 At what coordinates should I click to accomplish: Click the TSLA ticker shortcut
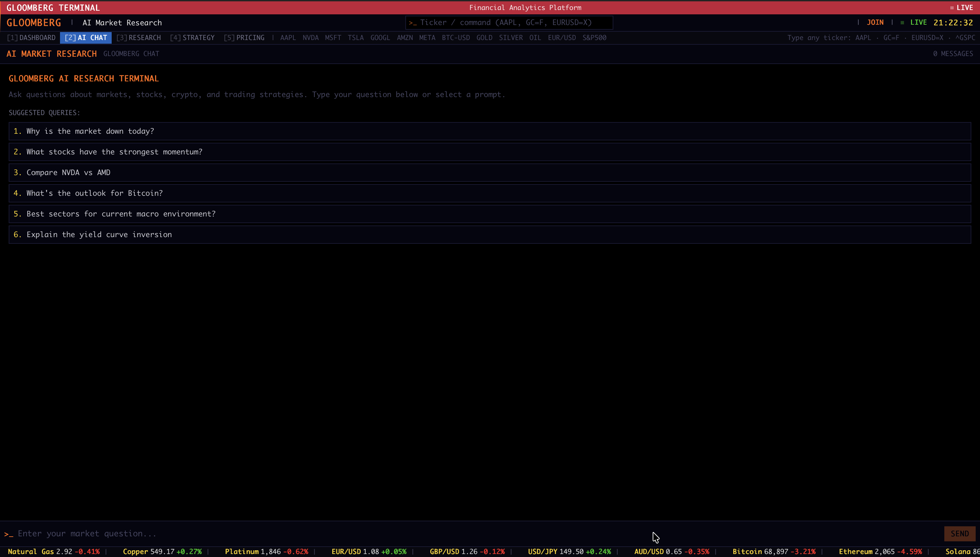355,37
